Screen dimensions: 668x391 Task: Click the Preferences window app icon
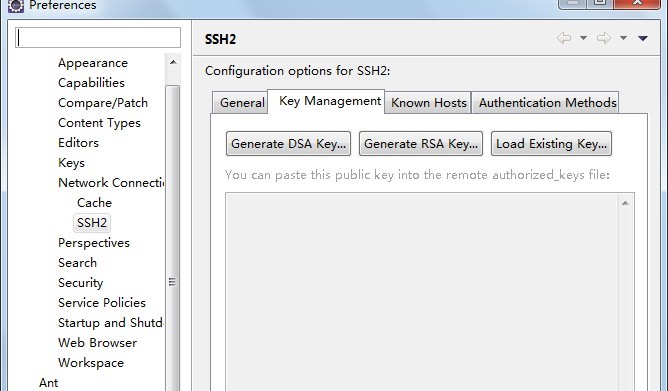(x=16, y=6)
